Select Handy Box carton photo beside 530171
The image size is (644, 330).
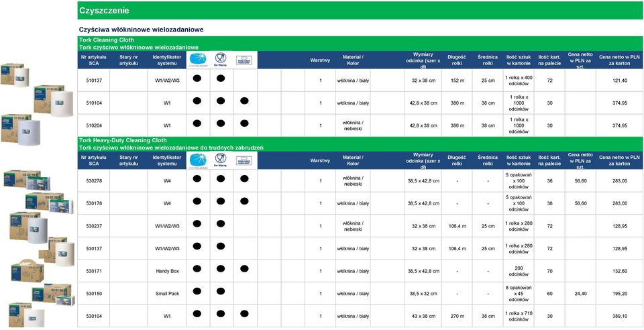(x=27, y=271)
